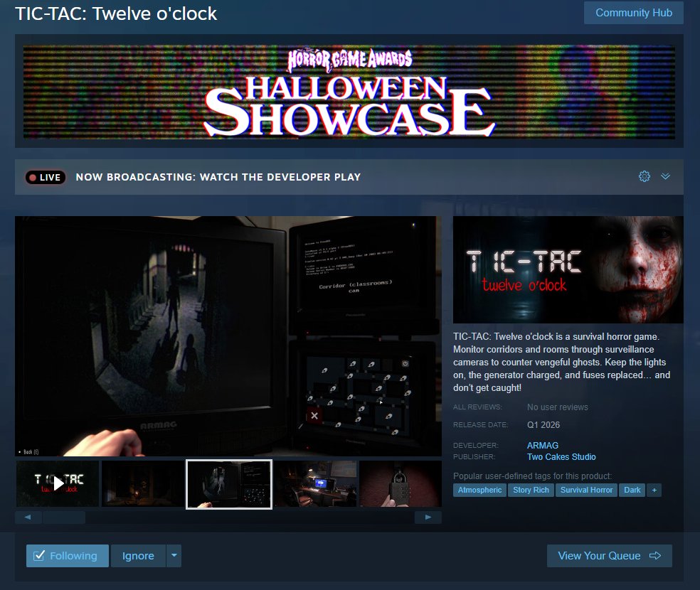
Task: Open the ARMAG developer page
Action: pos(542,445)
